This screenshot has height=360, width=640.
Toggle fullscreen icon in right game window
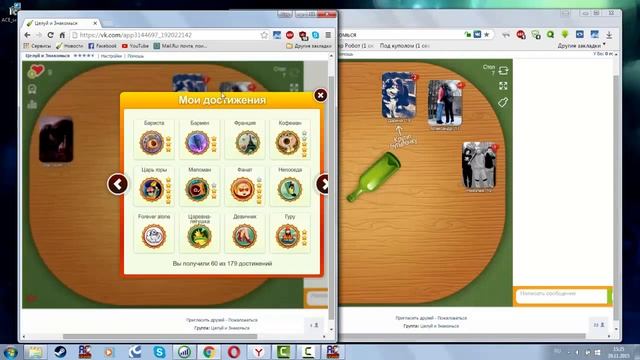click(x=503, y=86)
